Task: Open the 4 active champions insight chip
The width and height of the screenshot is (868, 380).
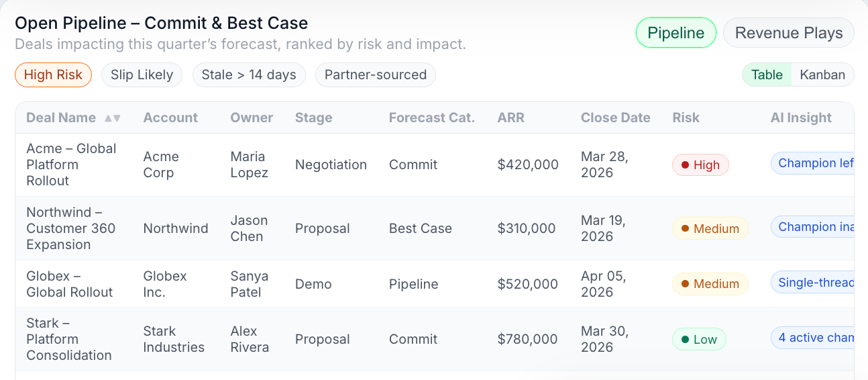Action: 813,338
